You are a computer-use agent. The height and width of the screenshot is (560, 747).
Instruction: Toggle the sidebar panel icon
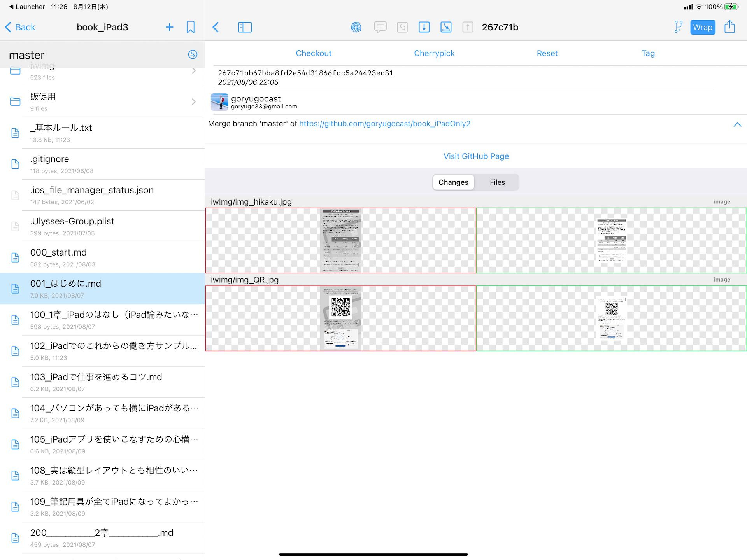click(245, 27)
